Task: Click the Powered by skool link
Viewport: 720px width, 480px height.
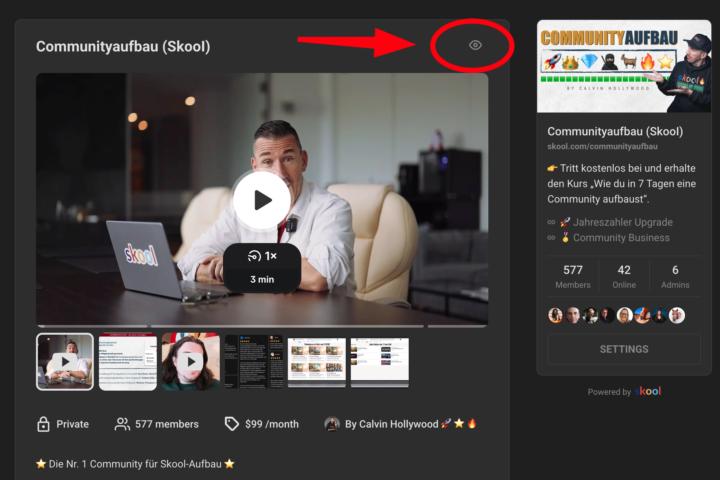Action: coord(624,392)
